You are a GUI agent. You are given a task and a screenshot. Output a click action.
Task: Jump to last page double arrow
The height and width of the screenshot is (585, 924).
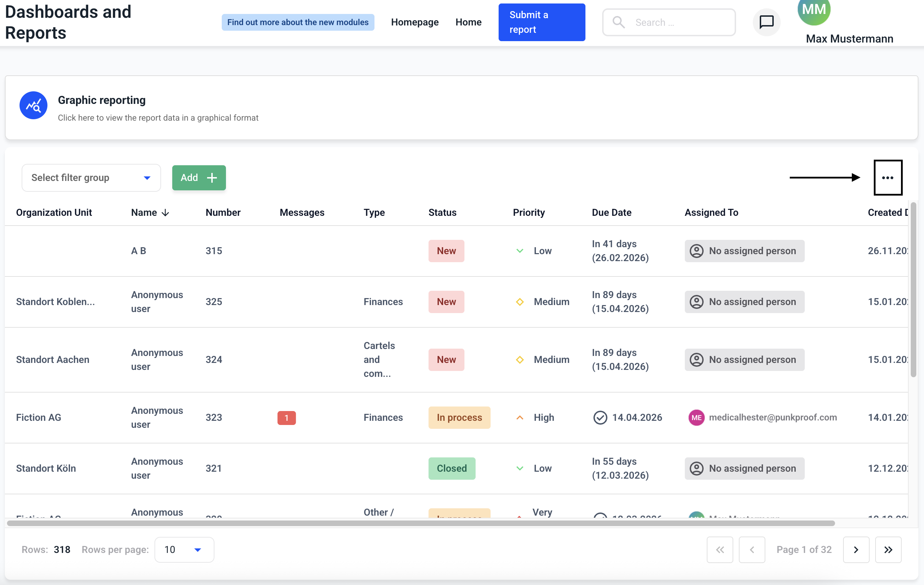tap(888, 550)
